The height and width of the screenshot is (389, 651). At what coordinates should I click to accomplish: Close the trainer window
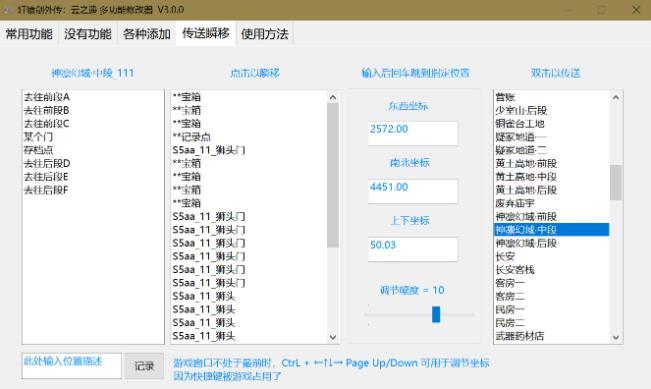tap(636, 10)
